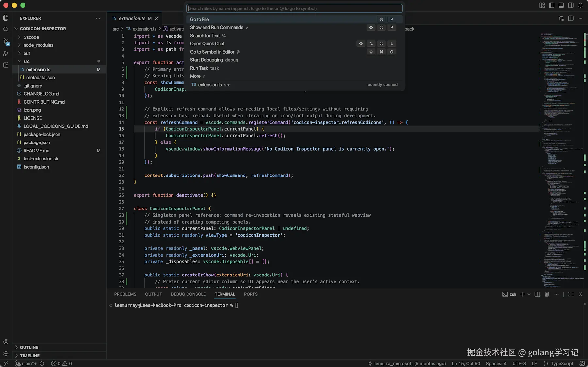Viewport: 588px width, 367px height.
Task: Open Explorer Views and More Actions ellipsis
Action: coord(98,18)
